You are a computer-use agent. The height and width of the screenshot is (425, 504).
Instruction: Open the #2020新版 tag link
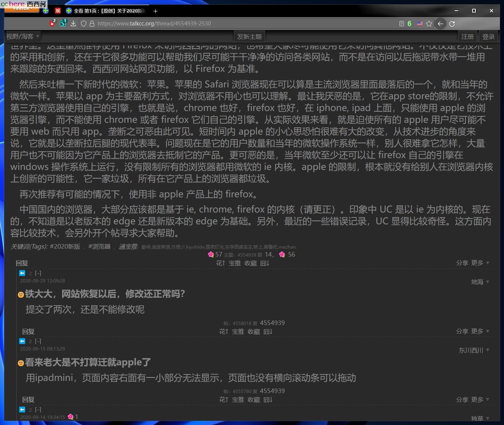pyautogui.click(x=65, y=246)
